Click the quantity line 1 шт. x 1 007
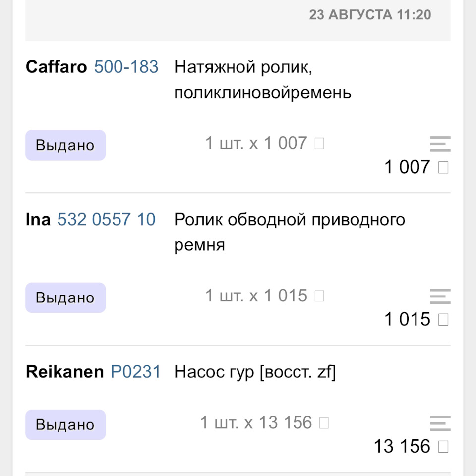This screenshot has height=476, width=476. 264,143
